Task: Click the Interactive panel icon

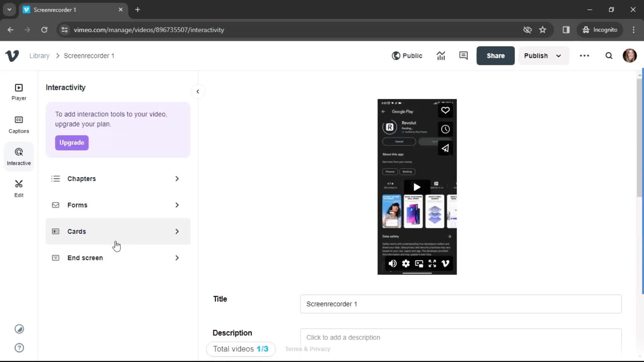Action: click(18, 156)
